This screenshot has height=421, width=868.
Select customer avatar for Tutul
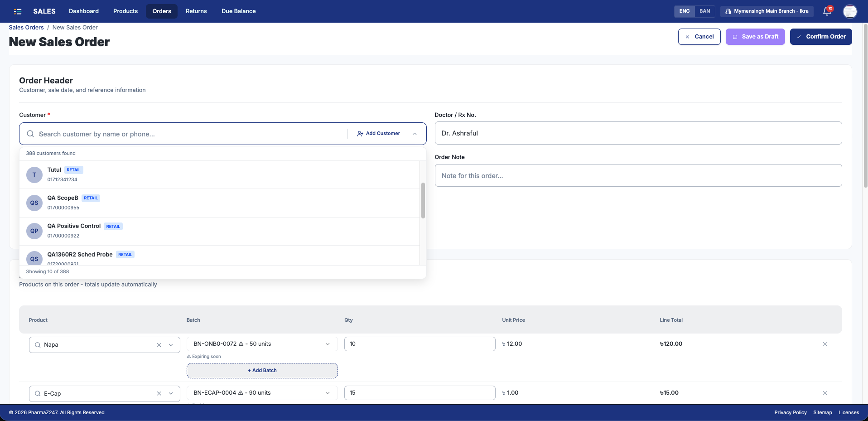coord(34,175)
